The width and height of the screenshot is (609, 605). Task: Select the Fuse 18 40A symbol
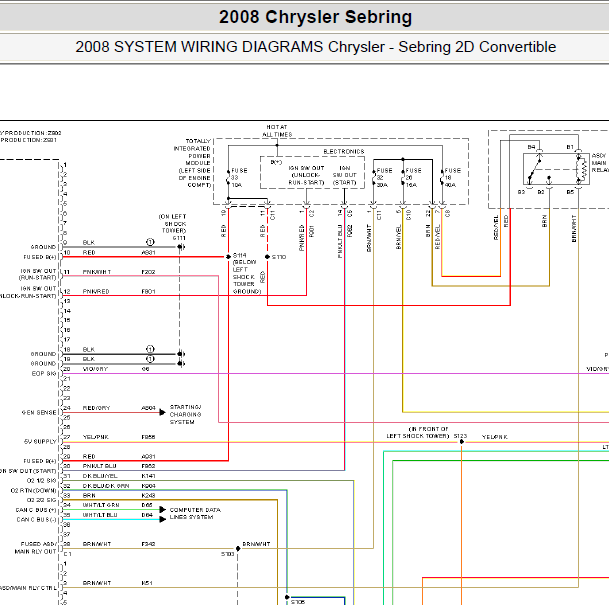pyautogui.click(x=442, y=177)
